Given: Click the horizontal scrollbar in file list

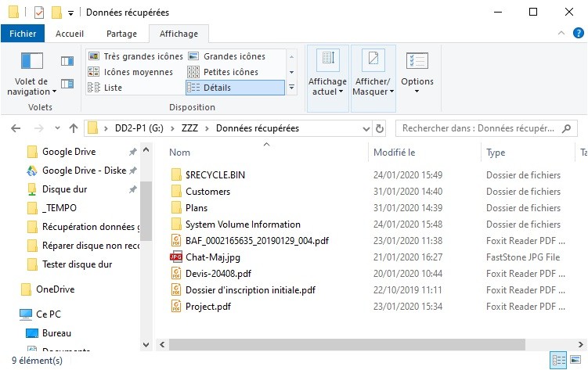Looking at the screenshot, I should pos(352,344).
